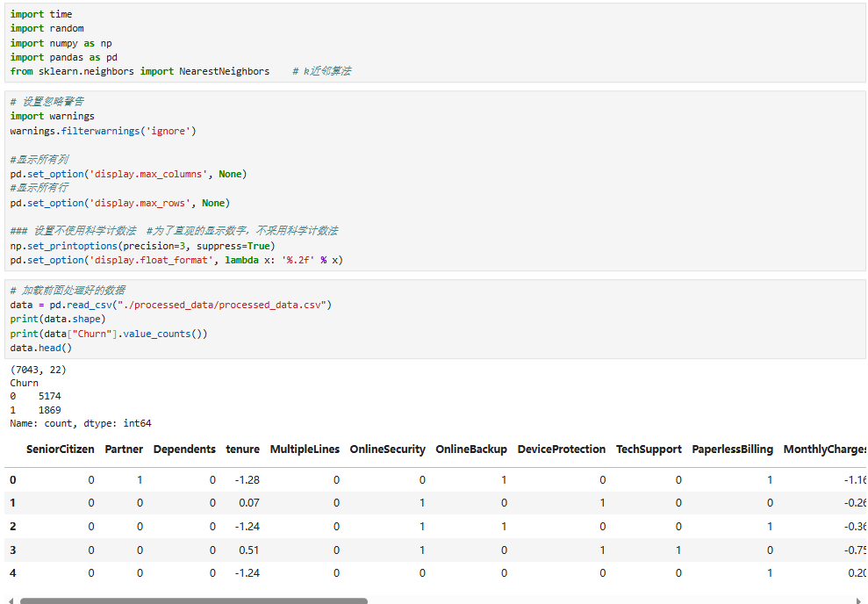Click the horizontal scrollbar left arrow
Viewport: 868px width, 604px height.
click(11, 600)
